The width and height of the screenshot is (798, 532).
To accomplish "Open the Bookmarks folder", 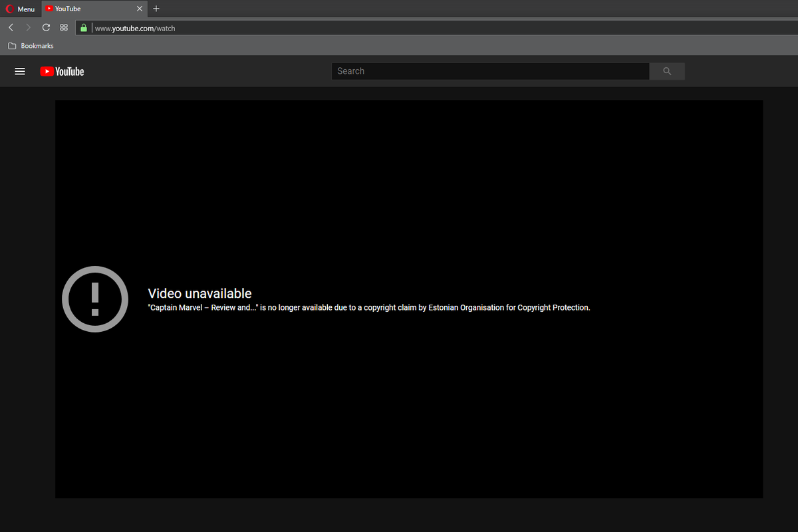I will pyautogui.click(x=31, y=46).
